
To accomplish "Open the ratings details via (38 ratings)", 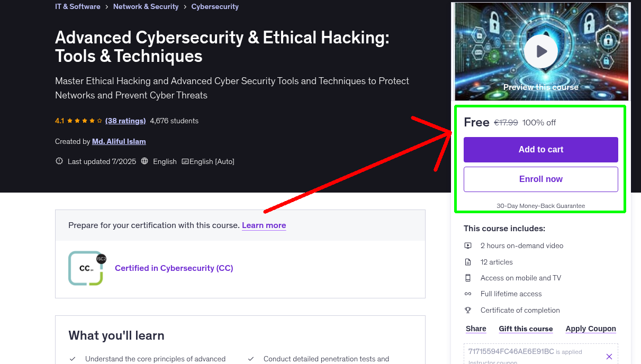I will point(125,121).
